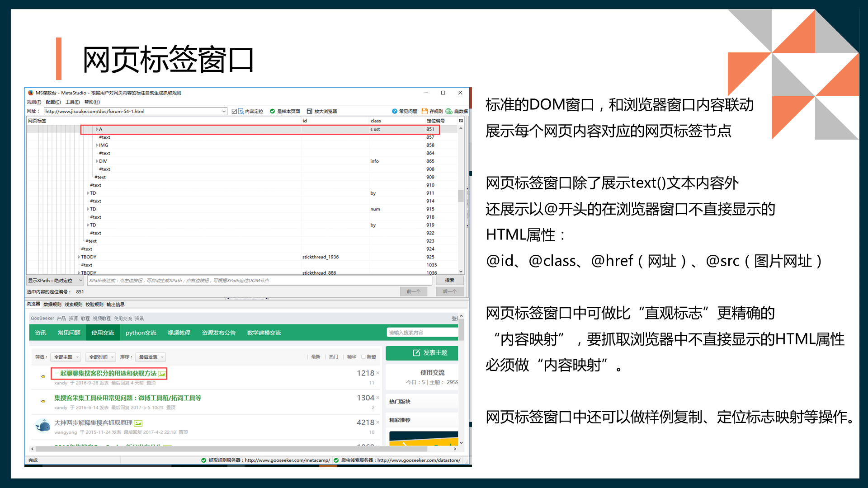Click image icon after 大神两步解释集搜客抓取原理 title
Screen dimensions: 868x488
(x=138, y=423)
